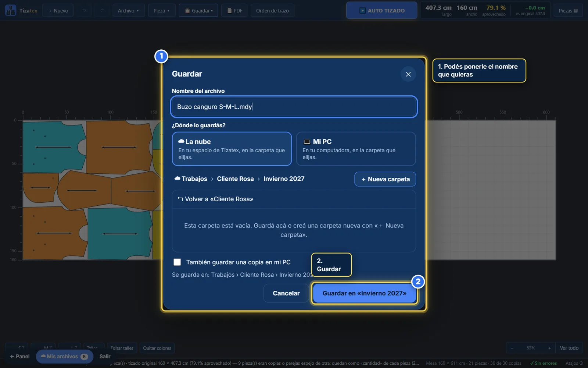Cancel the save dialog
Viewport: 588px width, 368px height.
(x=286, y=293)
